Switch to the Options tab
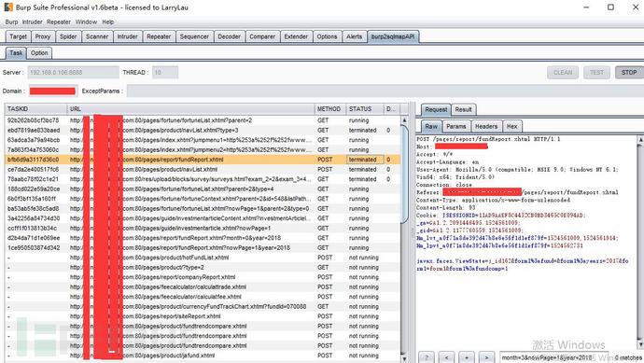 [x=327, y=36]
